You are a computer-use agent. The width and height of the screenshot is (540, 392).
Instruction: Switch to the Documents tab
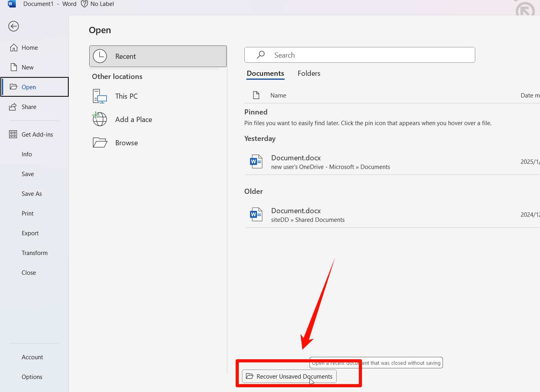[265, 73]
